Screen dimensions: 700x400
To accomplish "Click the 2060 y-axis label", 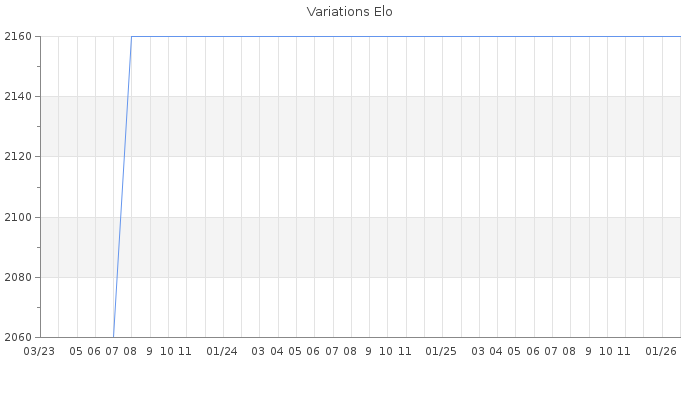I will 19,337.
